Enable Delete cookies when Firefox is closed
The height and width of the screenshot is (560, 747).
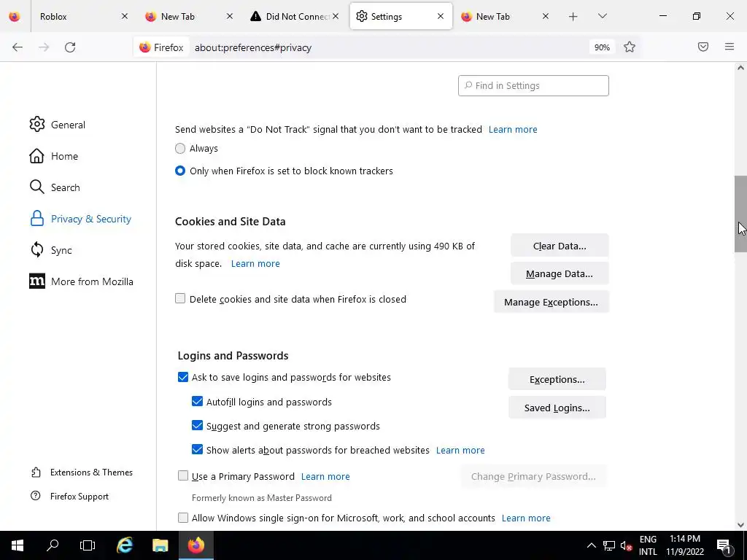[180, 298]
